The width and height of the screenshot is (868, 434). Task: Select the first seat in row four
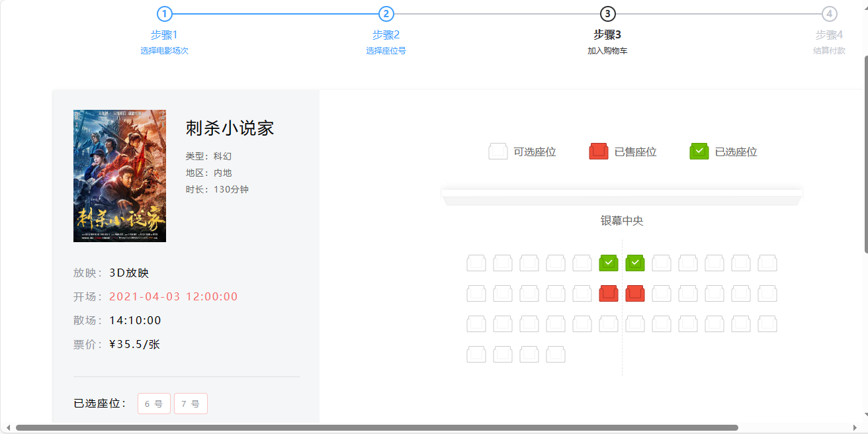click(476, 355)
